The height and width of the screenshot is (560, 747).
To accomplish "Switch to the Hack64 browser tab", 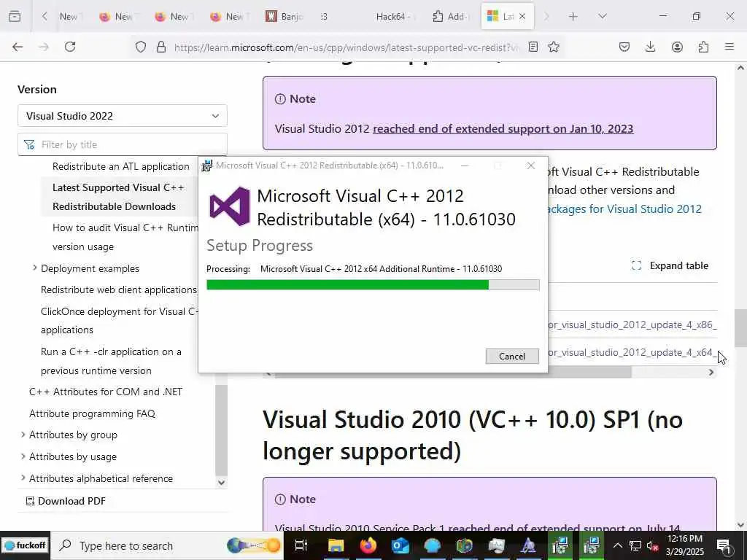I will pyautogui.click(x=395, y=17).
